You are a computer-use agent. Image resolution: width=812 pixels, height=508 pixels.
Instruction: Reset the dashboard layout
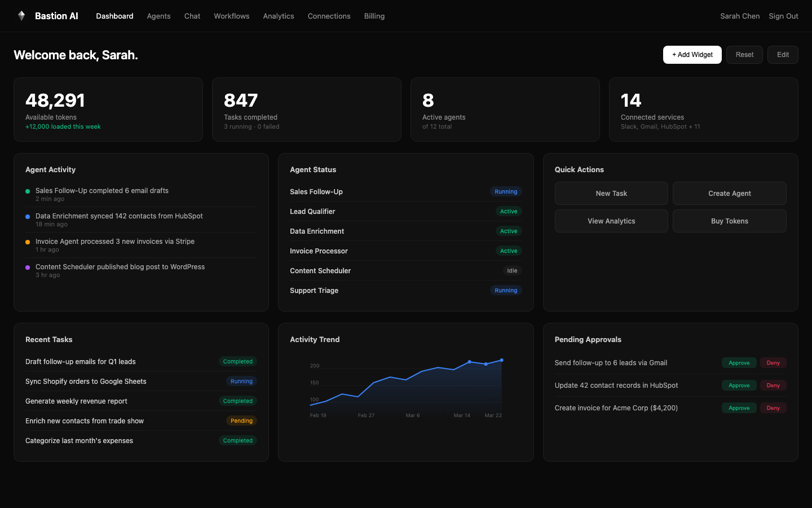tap(744, 55)
